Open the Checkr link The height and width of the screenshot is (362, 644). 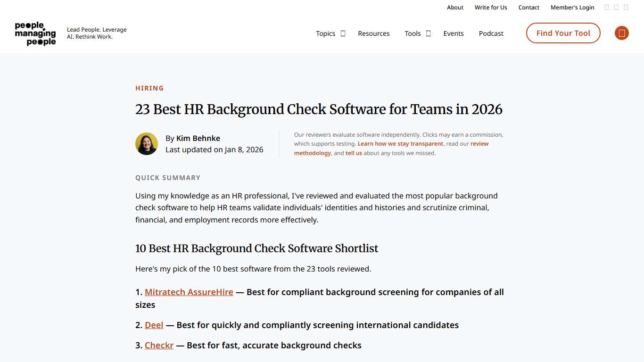159,345
